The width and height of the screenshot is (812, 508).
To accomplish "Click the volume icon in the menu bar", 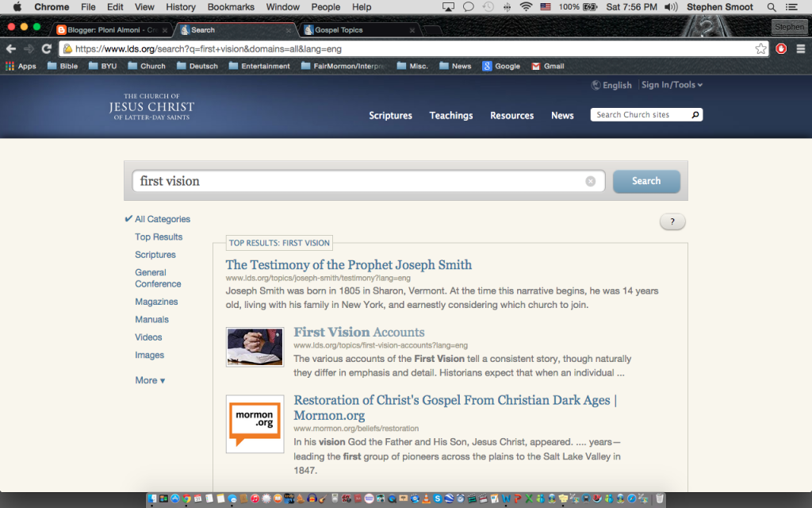I will [671, 6].
